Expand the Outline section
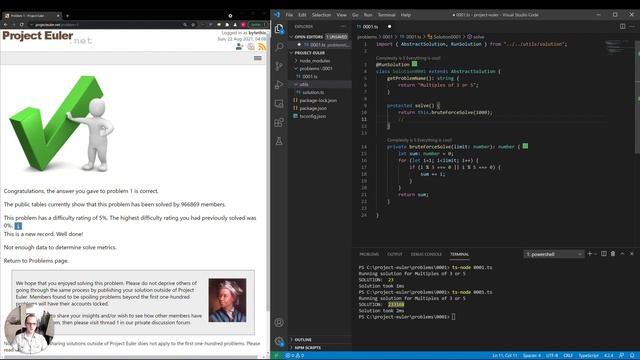This screenshot has height=360, width=640. pos(303,340)
